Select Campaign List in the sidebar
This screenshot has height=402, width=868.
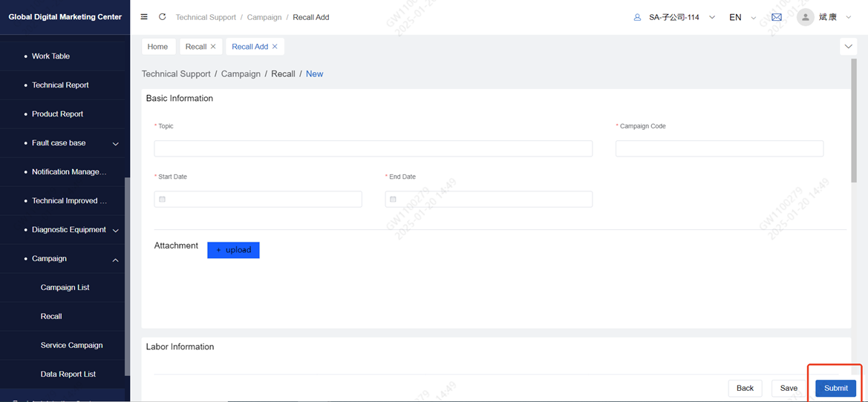pos(65,288)
